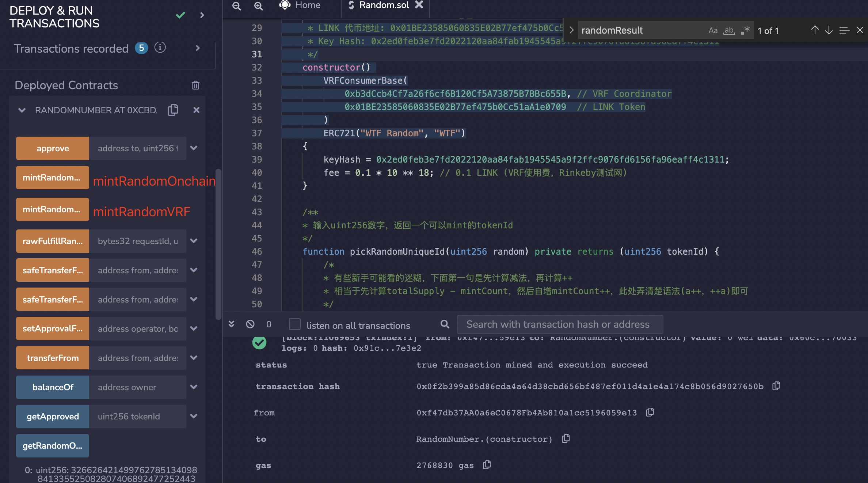The image size is (868, 483).
Task: Click the zoom out magnifier icon
Action: pyautogui.click(x=237, y=6)
